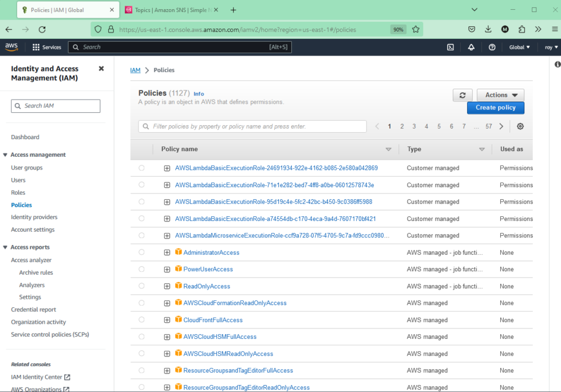Viewport: 561px width, 392px height.
Task: Open the help question mark icon
Action: (x=492, y=47)
